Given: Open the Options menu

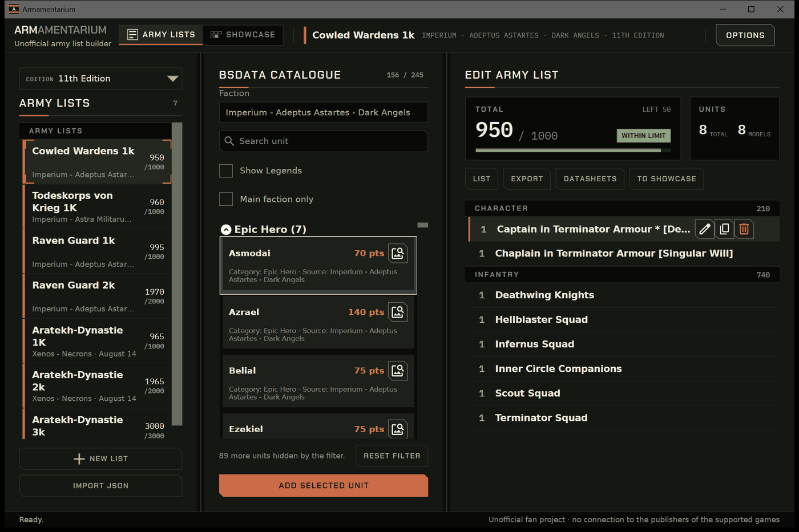Looking at the screenshot, I should (x=745, y=35).
